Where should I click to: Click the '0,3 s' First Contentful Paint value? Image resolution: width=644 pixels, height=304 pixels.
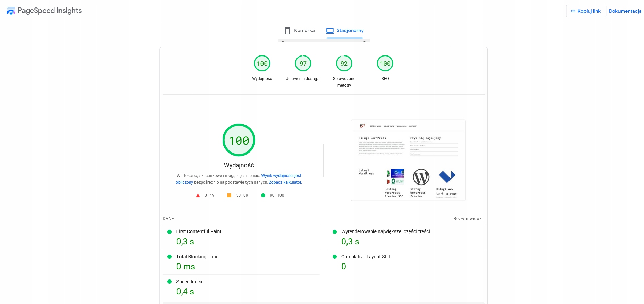coord(185,242)
